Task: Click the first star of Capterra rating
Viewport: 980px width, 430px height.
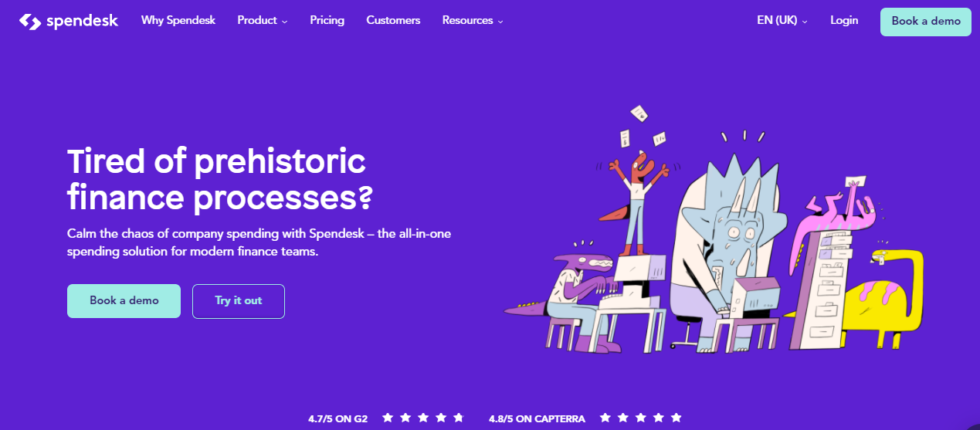Action: point(605,418)
